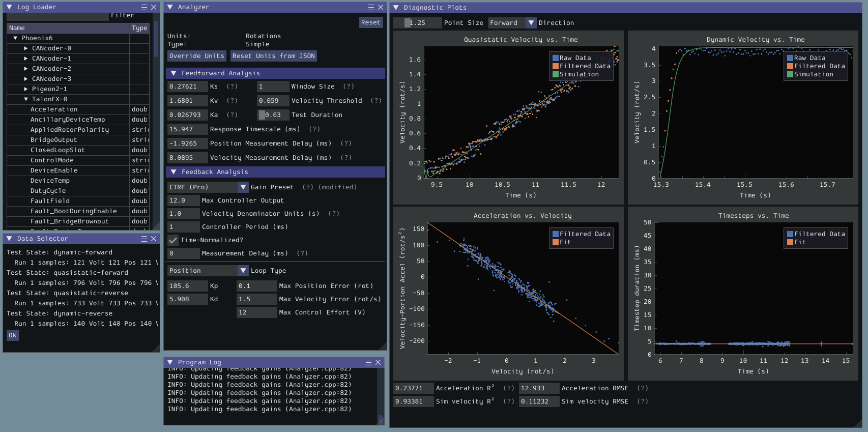Click the Gain Preset help question mark

[x=308, y=187]
